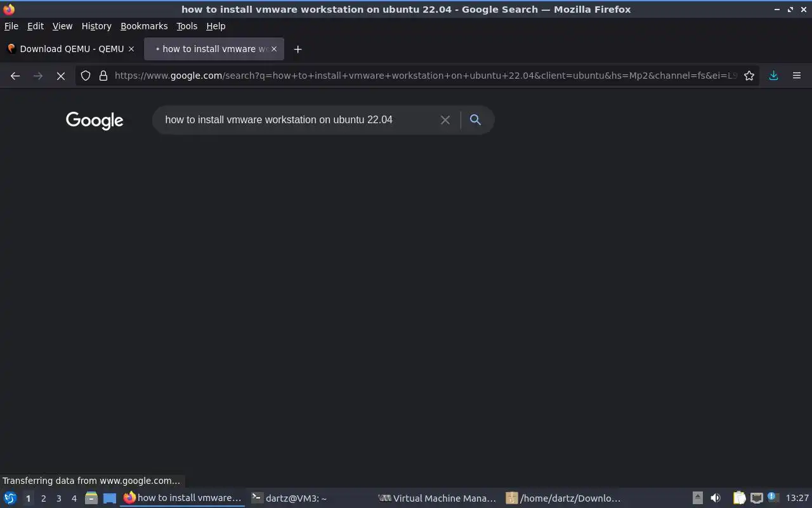Switch to the /home/dartz/Downloads window
812x508 pixels.
[565, 498]
